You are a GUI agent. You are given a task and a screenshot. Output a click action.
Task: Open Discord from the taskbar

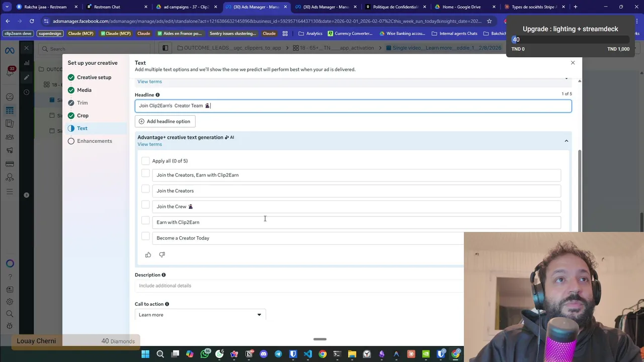pos(264,354)
